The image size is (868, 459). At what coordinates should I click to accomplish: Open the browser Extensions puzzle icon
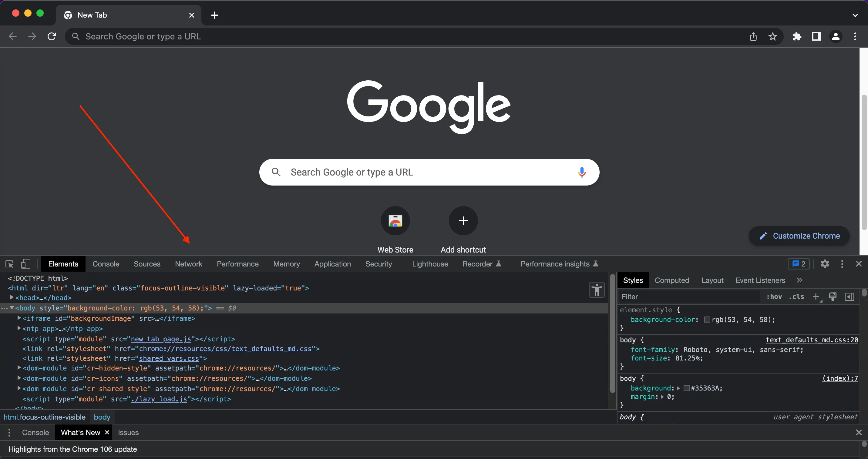pyautogui.click(x=797, y=36)
